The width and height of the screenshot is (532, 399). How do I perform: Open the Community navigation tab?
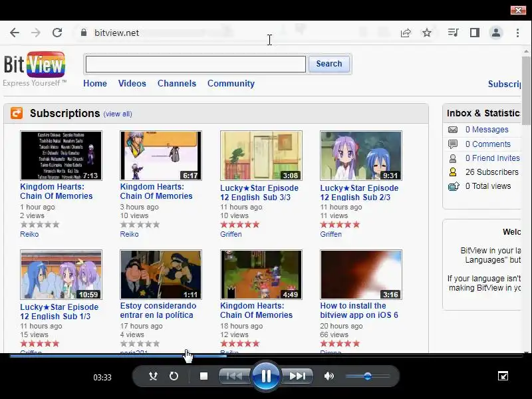(231, 84)
